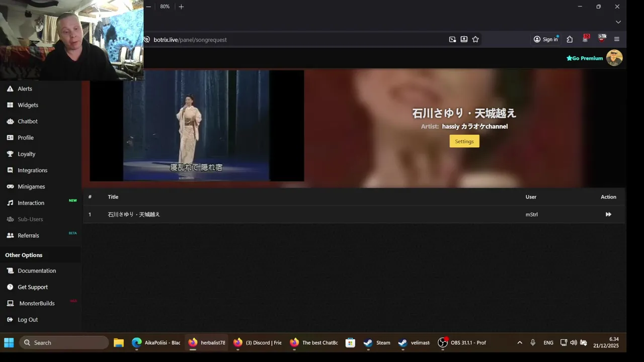
Task: Open the Profile page
Action: [x=26, y=138]
